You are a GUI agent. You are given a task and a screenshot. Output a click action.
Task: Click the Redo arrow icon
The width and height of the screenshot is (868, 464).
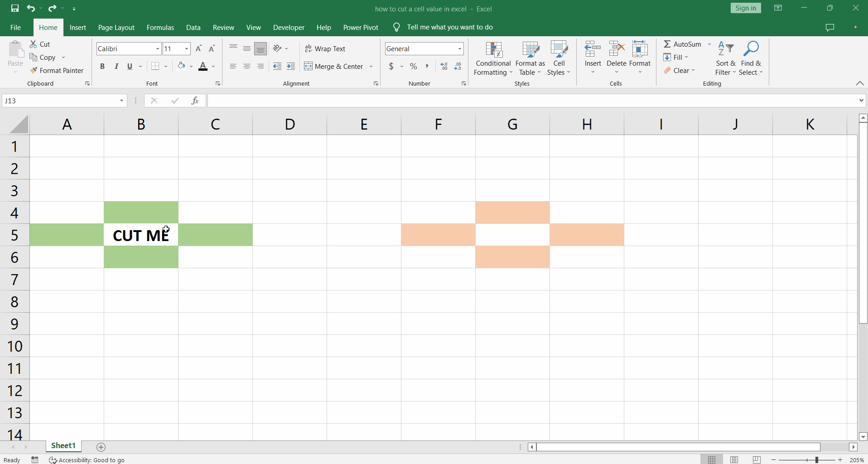click(x=52, y=8)
